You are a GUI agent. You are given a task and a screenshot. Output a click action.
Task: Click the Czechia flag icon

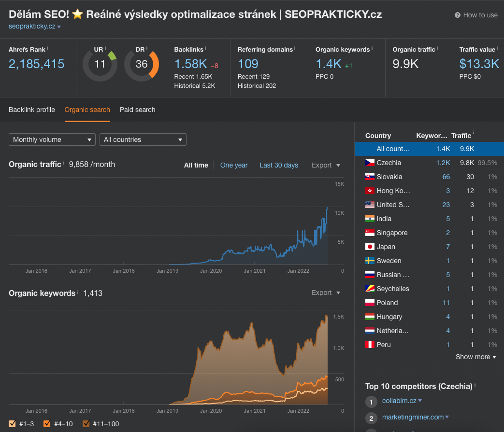370,163
